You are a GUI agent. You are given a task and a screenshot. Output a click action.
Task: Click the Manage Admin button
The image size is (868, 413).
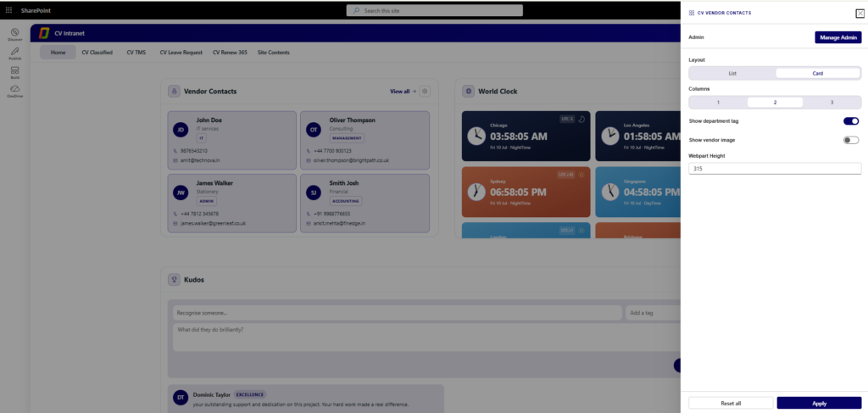(x=838, y=37)
